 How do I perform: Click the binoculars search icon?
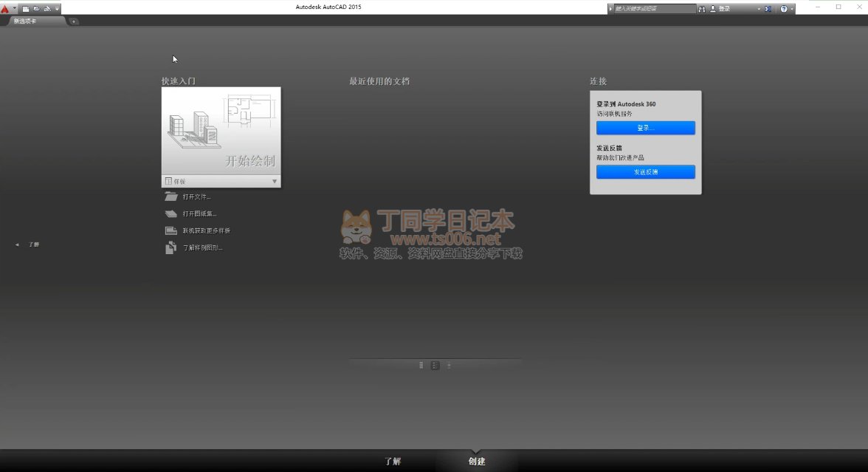[702, 9]
